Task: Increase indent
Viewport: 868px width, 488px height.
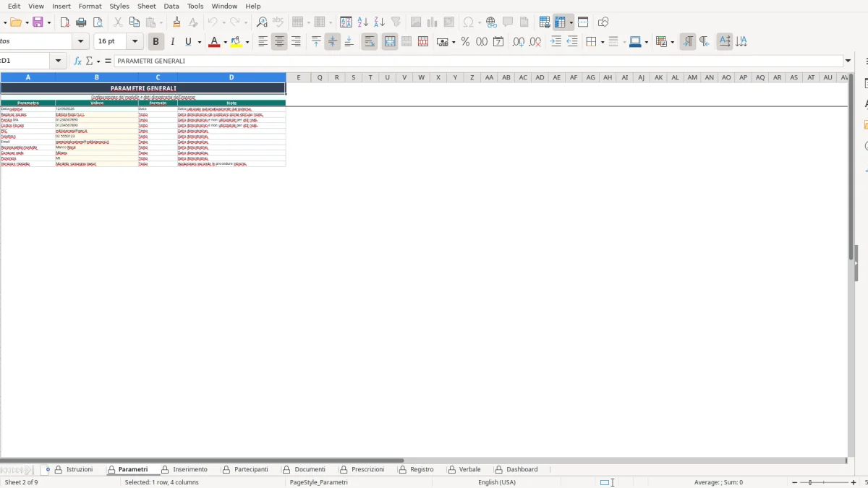Action: pos(556,42)
